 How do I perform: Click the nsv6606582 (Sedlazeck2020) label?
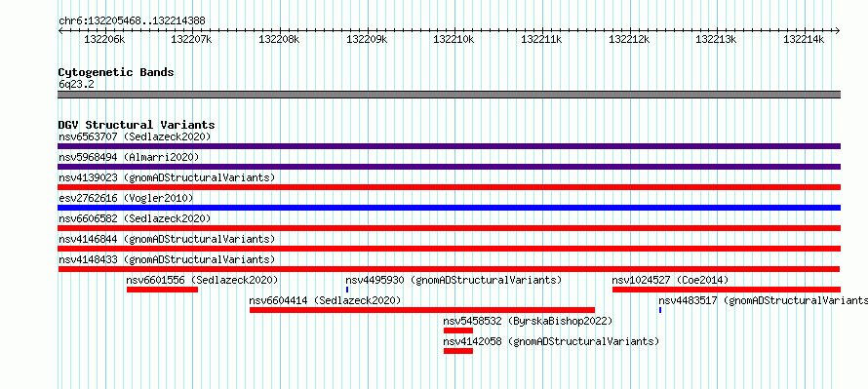(135, 218)
